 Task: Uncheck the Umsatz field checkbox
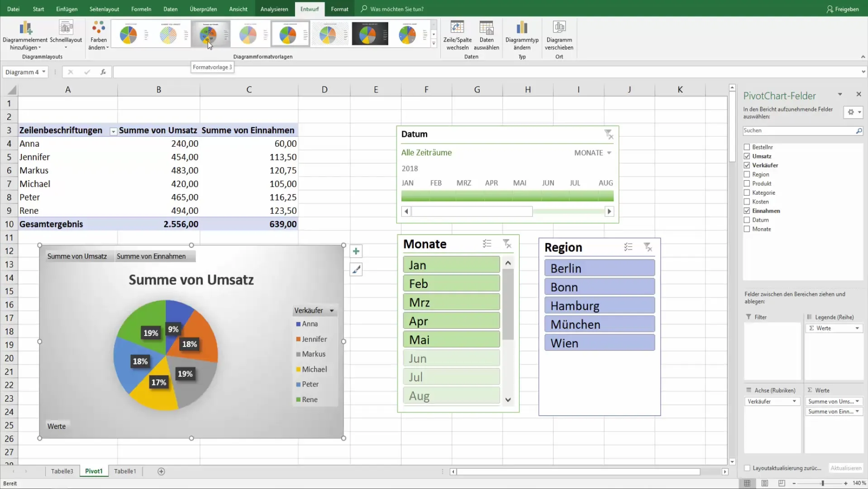(747, 156)
